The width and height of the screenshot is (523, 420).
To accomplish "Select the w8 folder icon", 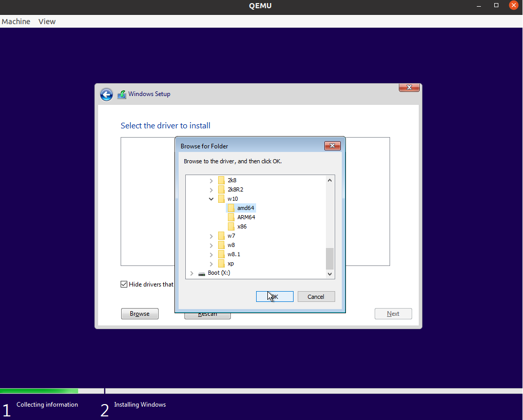I will click(221, 245).
